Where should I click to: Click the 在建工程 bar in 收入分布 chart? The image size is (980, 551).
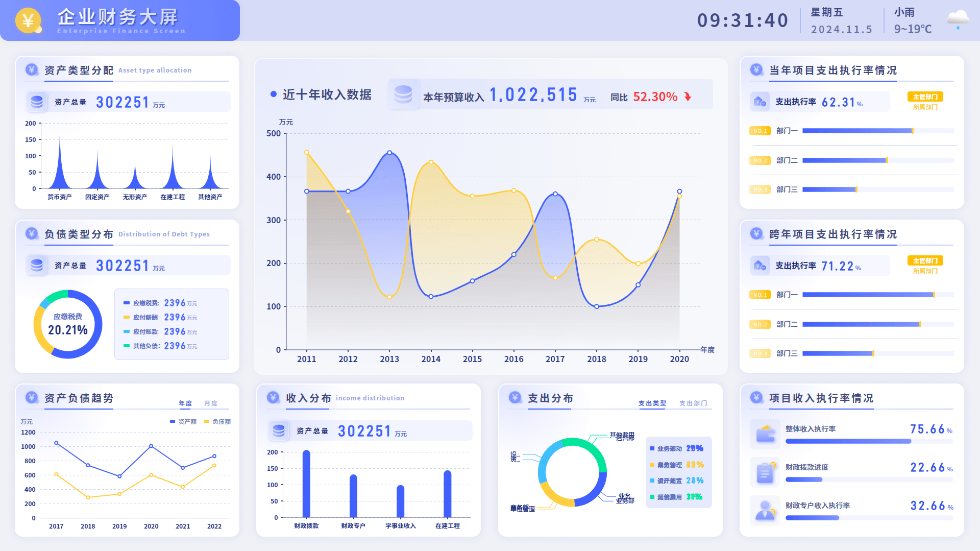(448, 494)
